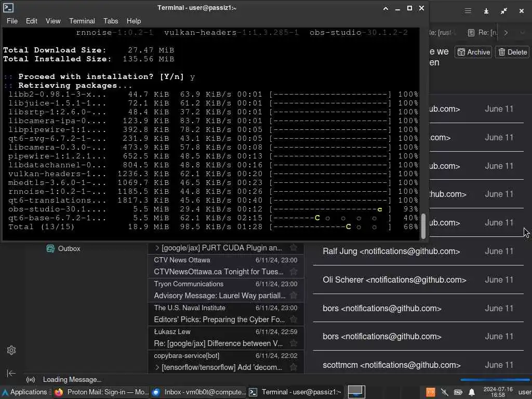532x399 pixels.
Task: Star the PJRT CUDA Plugin message
Action: coord(294,248)
